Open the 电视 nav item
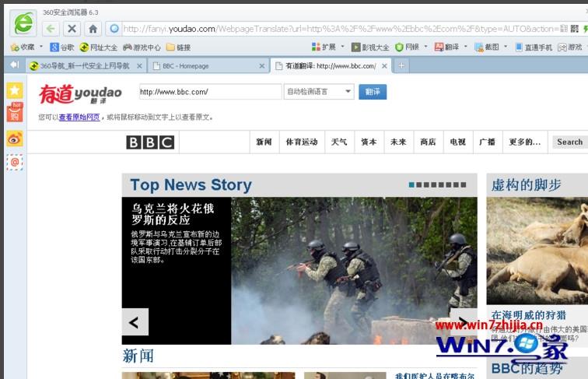 tap(457, 142)
